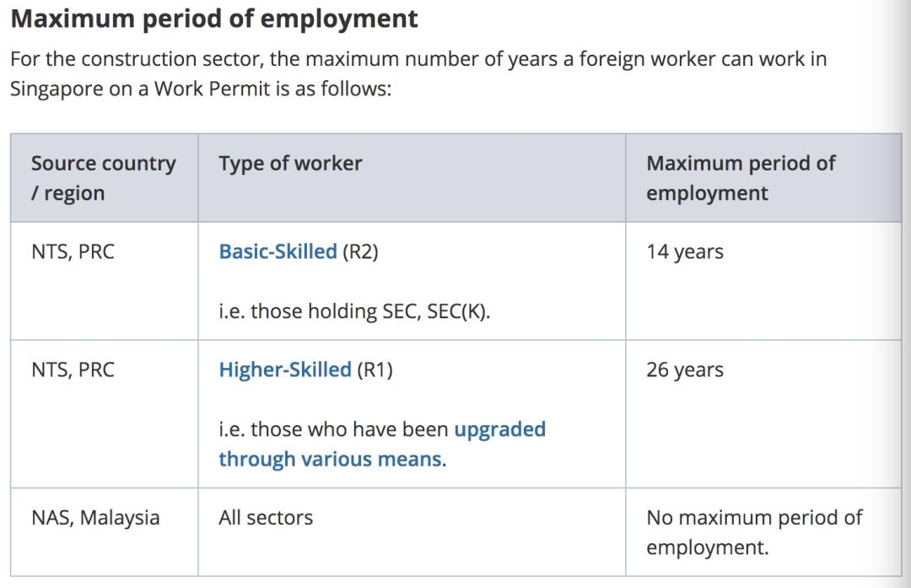Select the table's "Maximum period of employment" column header
Image resolution: width=911 pixels, height=588 pixels.
pyautogui.click(x=740, y=178)
